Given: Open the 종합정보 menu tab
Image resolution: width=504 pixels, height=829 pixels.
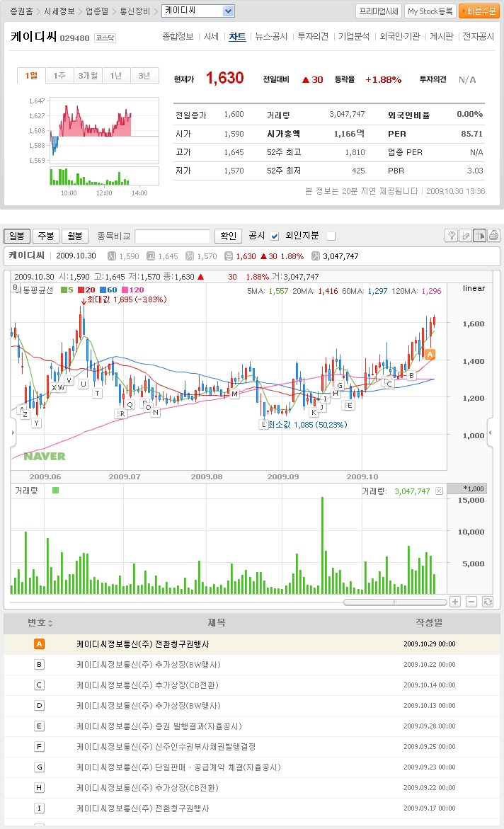Looking at the screenshot, I should point(178,37).
